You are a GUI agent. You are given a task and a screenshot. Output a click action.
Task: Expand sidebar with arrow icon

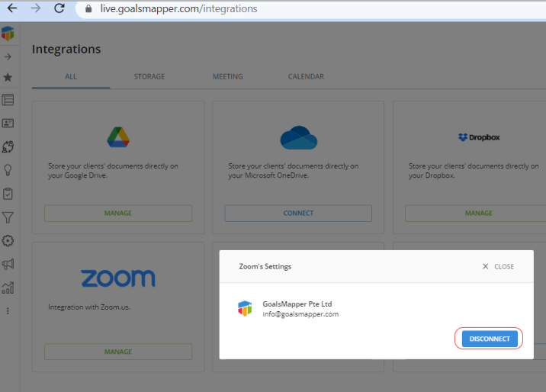point(8,56)
